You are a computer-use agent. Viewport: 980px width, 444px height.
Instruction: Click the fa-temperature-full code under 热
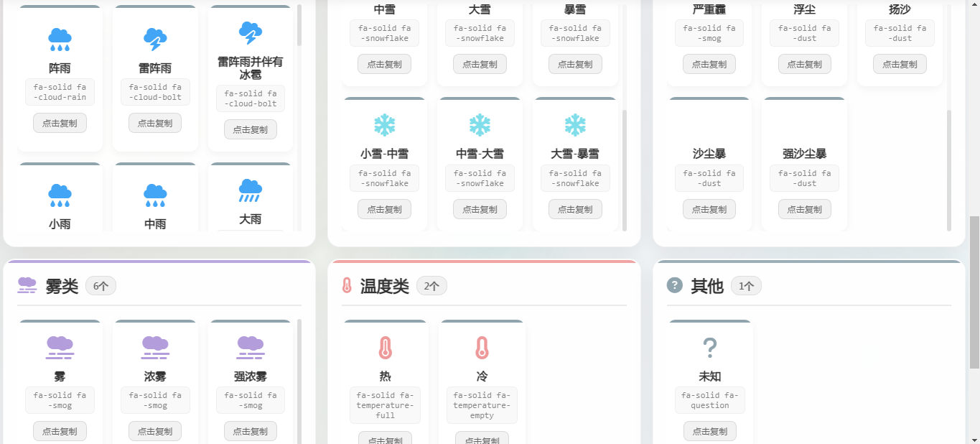(386, 405)
